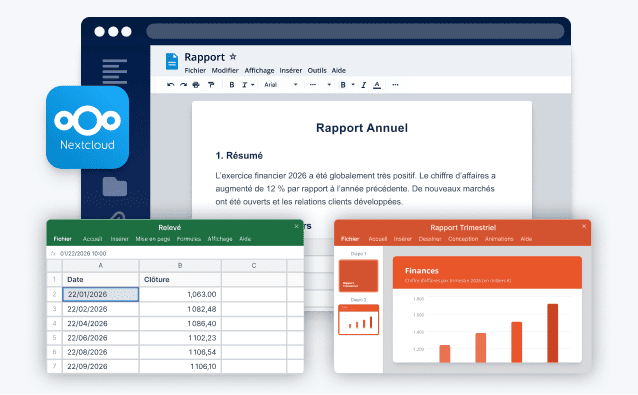Select column C header in Relevé

click(254, 266)
